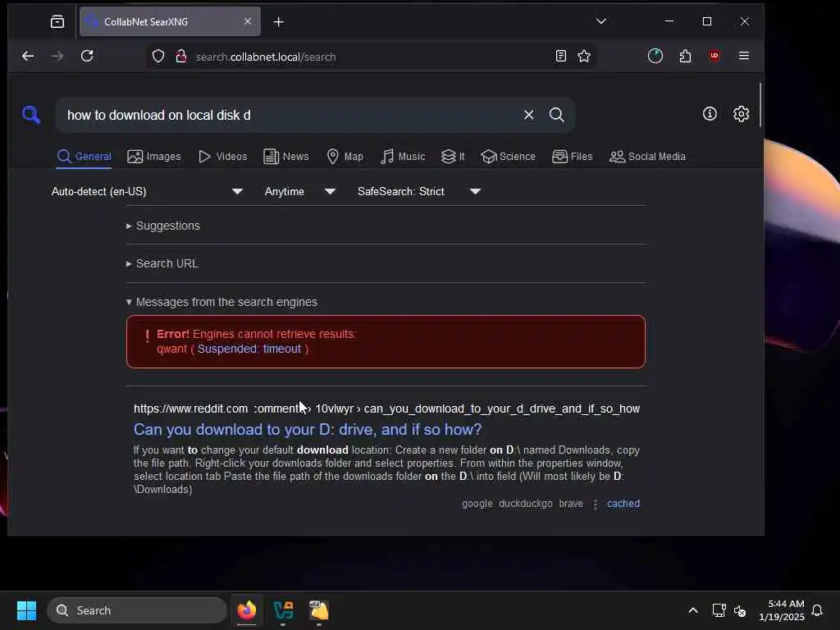
Task: Click the browser forward arrow
Action: coord(57,56)
